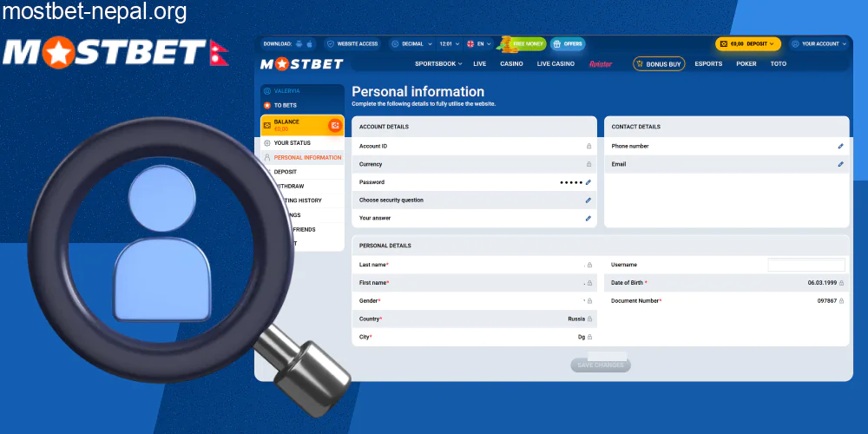Edit phone number using pencil icon
Viewport: 868px width, 434px height.
pyautogui.click(x=840, y=147)
